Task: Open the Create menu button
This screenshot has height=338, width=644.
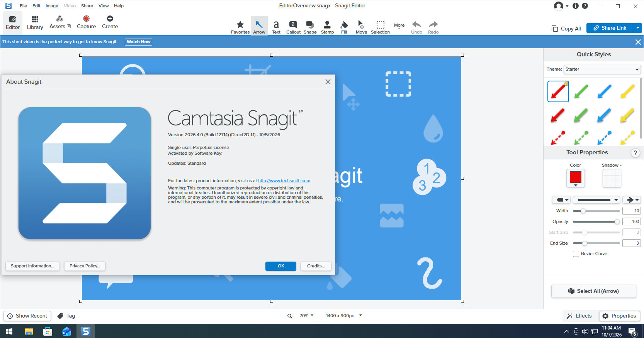Action: click(x=110, y=22)
